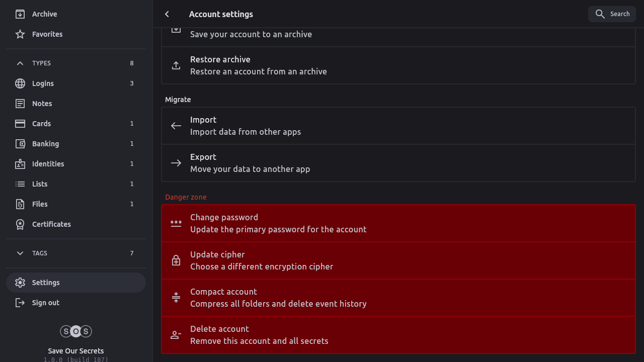The height and width of the screenshot is (362, 644).
Task: Click the Compact account compress icon
Action: (x=176, y=298)
